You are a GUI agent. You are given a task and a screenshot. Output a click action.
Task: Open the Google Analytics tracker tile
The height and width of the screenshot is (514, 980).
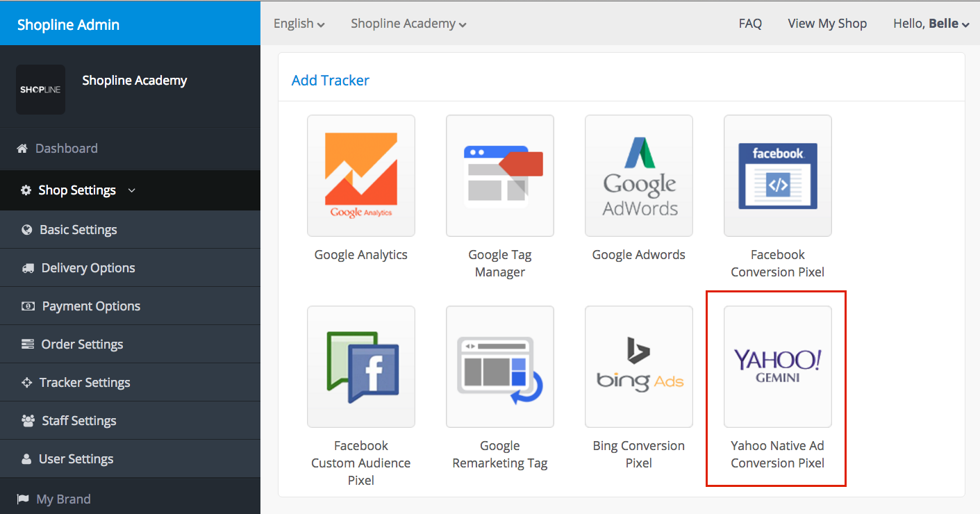(x=361, y=176)
